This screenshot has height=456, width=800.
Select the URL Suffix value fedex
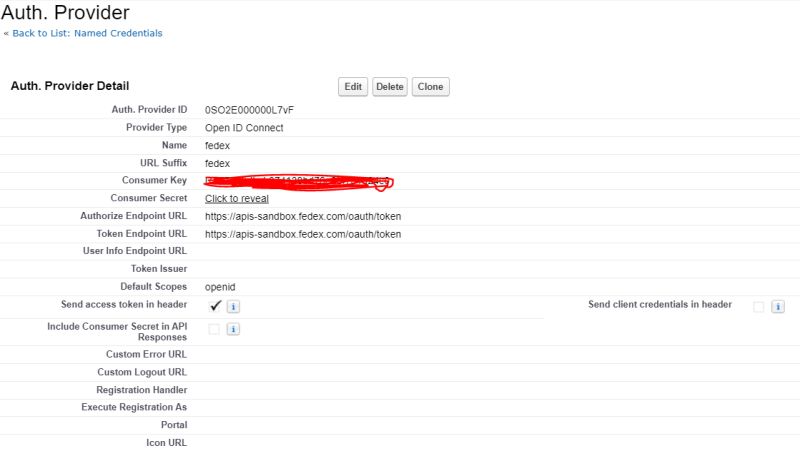coord(217,164)
